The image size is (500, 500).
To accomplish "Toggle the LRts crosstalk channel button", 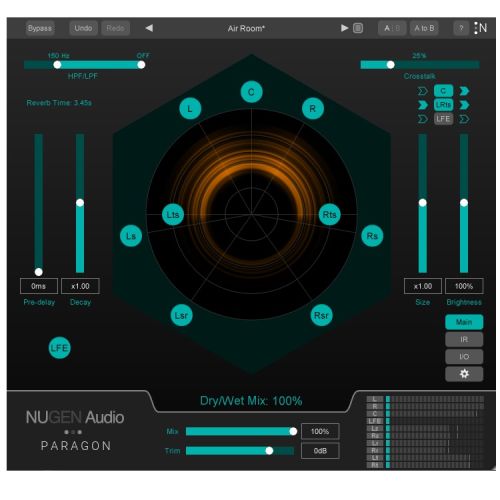I will [x=443, y=105].
